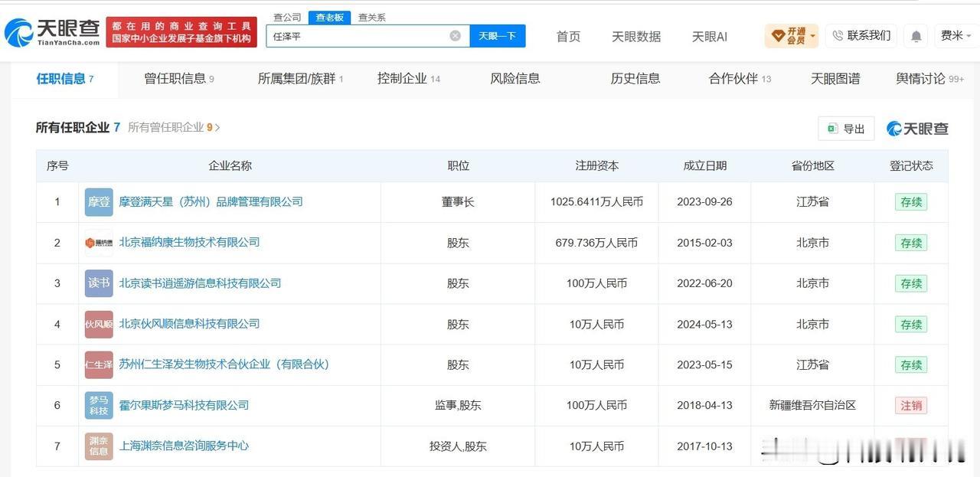This screenshot has height=477, width=980.
Task: Click the 注册资本 column header
Action: (x=596, y=165)
